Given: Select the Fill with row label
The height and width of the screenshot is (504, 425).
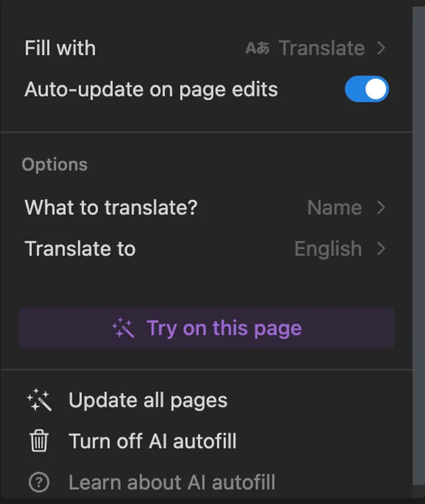Looking at the screenshot, I should coord(60,48).
